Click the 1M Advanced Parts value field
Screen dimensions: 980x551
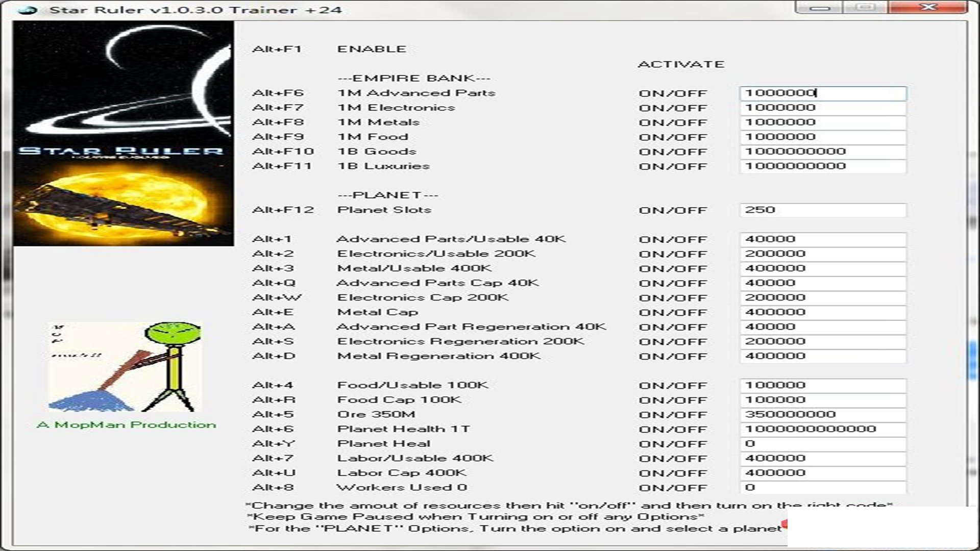(x=822, y=93)
